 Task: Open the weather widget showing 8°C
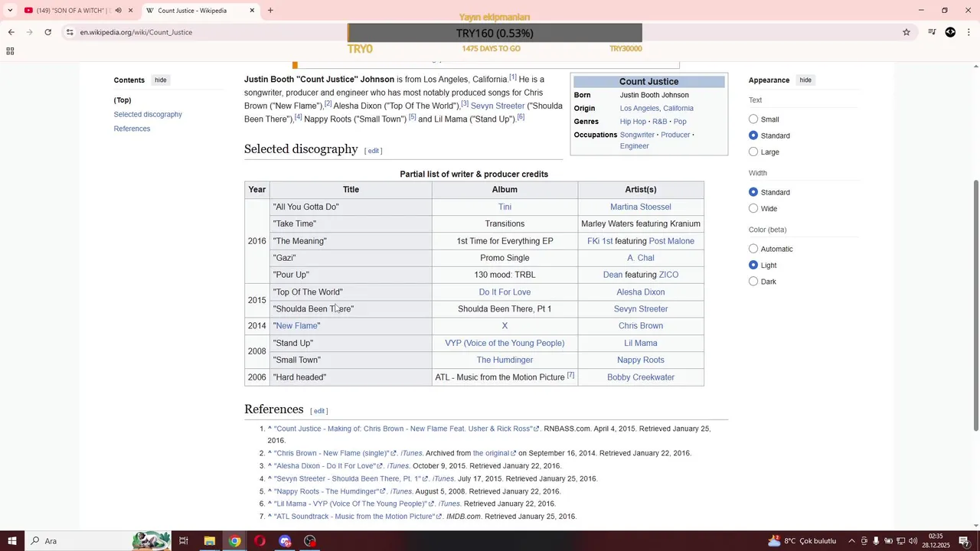pos(802,541)
